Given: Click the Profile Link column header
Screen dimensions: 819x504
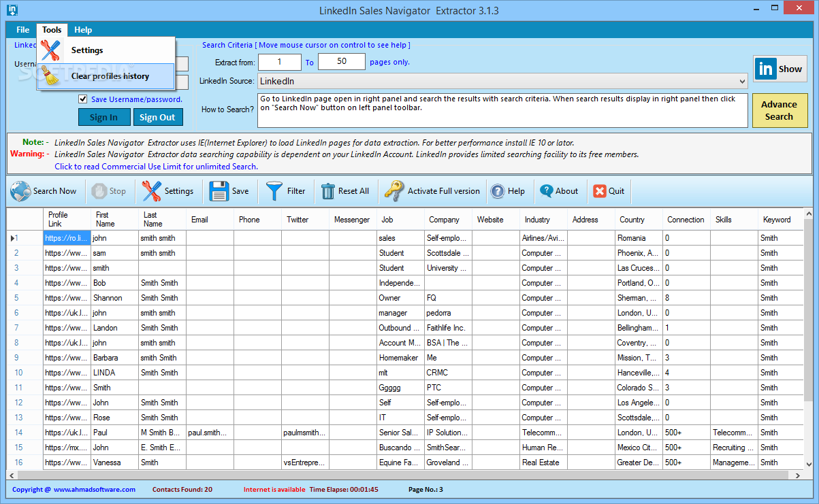Looking at the screenshot, I should 67,219.
